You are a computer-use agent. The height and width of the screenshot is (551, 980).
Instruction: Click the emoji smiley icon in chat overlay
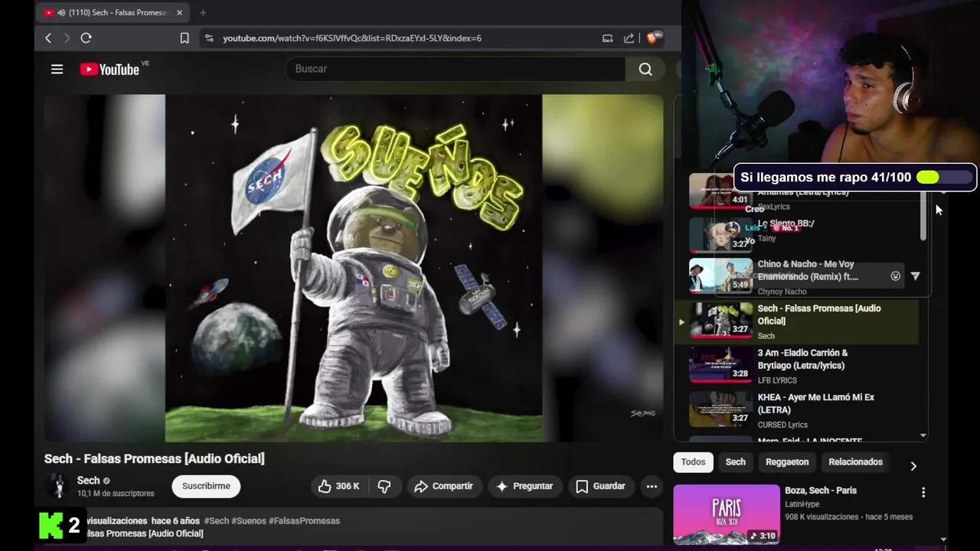point(895,276)
